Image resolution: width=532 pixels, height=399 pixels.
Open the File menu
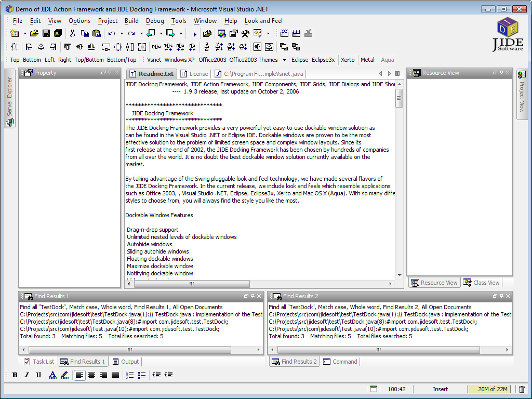click(17, 21)
